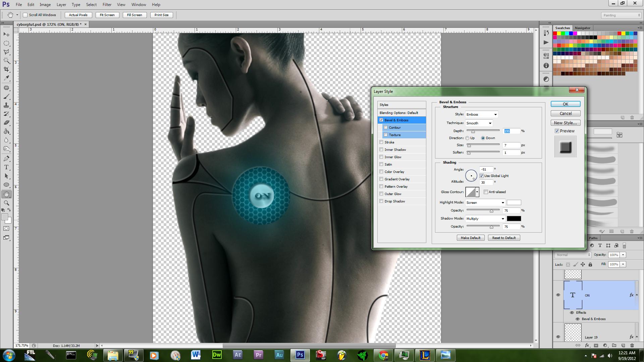Select the Magic Wand tool
The height and width of the screenshot is (362, 644).
(6, 61)
